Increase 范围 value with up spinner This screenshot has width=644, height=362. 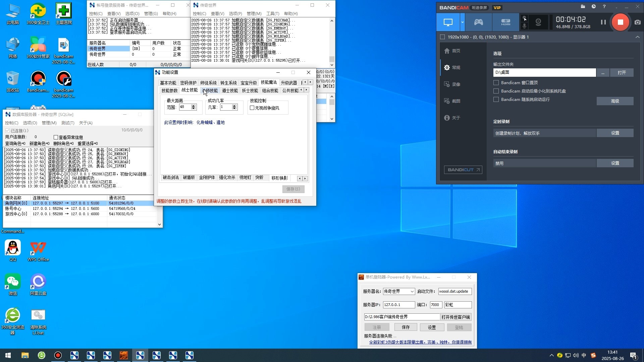click(x=193, y=106)
